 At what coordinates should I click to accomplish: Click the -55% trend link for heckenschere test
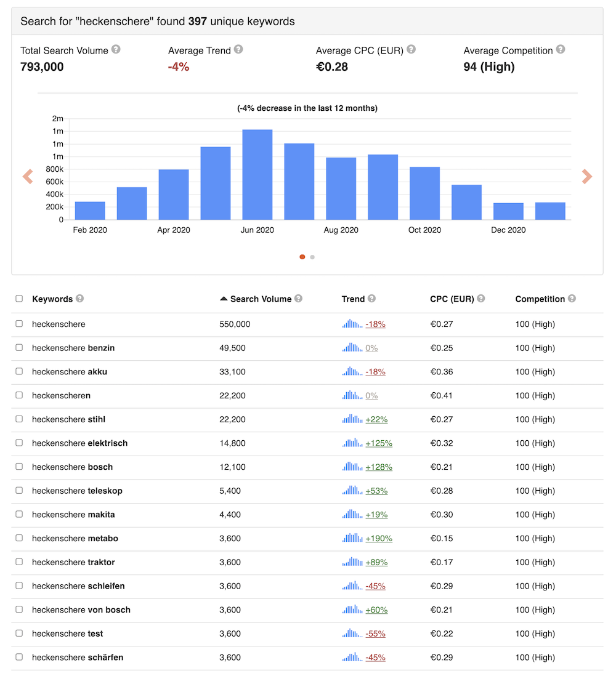(375, 634)
